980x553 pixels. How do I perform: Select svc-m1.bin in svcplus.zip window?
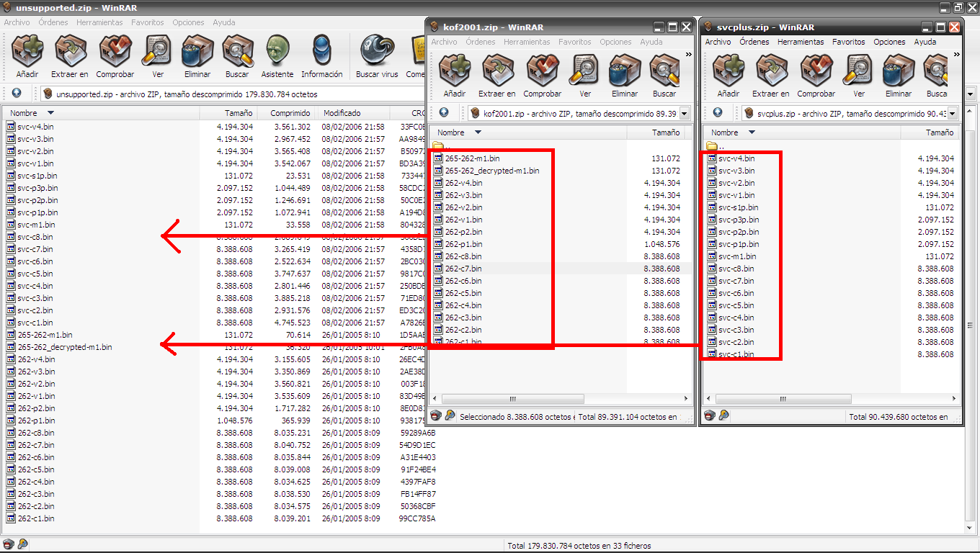click(x=737, y=256)
